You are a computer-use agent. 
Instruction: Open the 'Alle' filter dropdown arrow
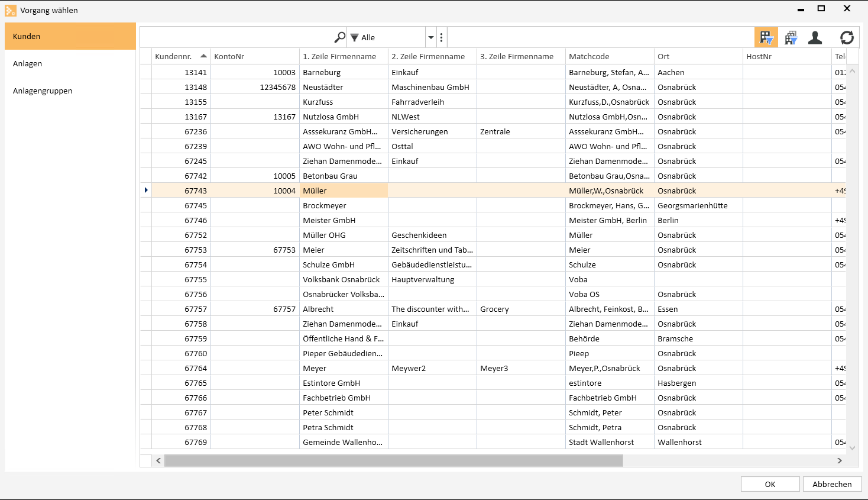(x=431, y=37)
